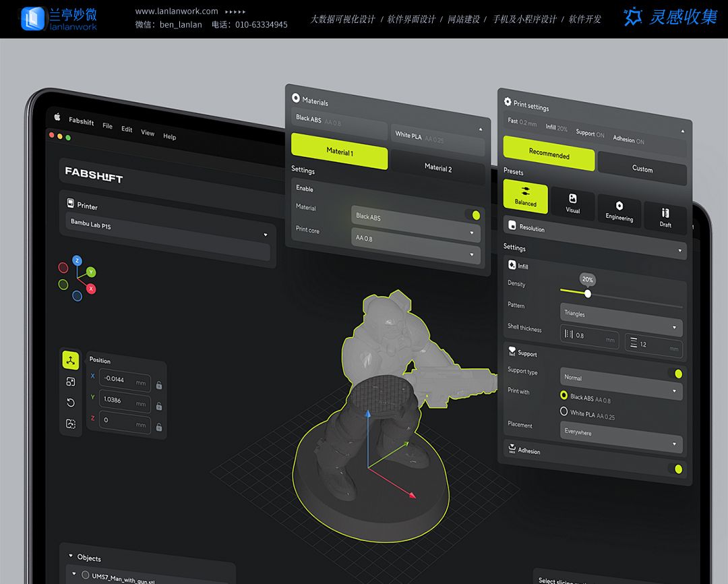Screen dimensions: 728x584
Task: Choose the Engineering preset
Action: [619, 211]
